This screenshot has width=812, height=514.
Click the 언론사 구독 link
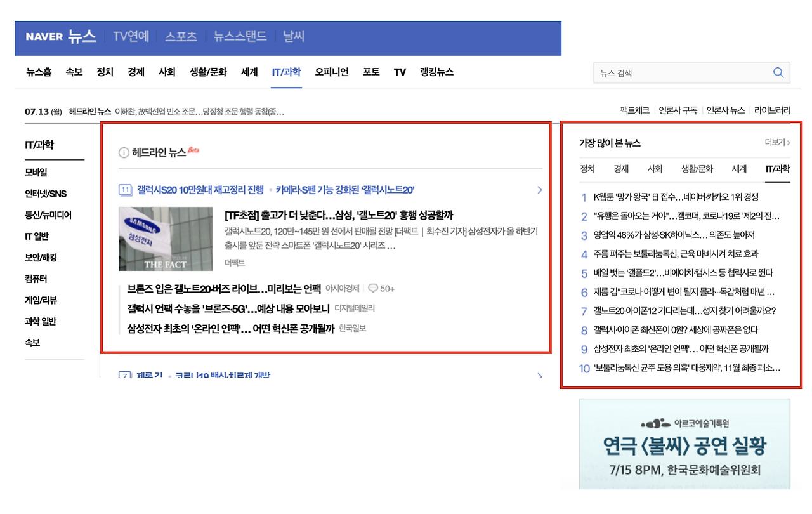click(678, 110)
